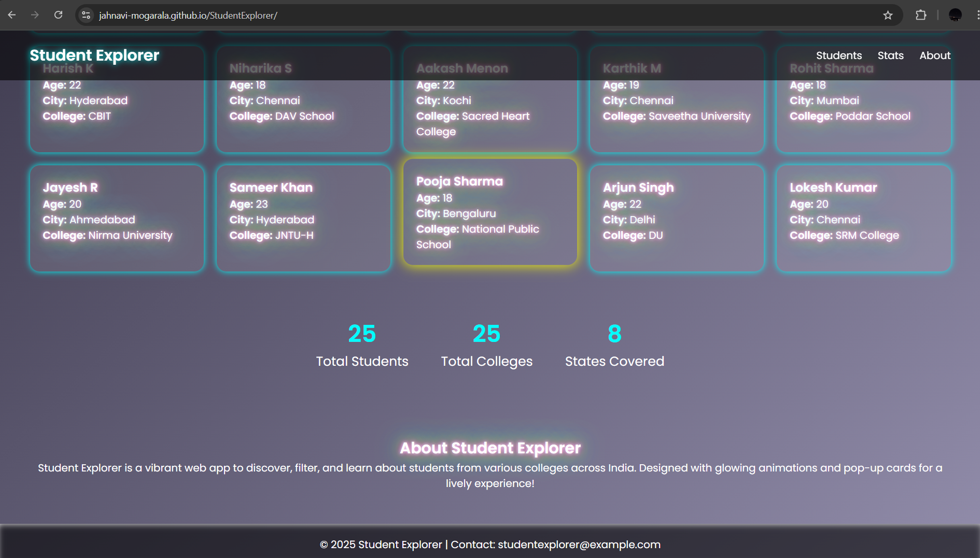This screenshot has height=558, width=980.
Task: Click "College: CBIT" on Harish K's card
Action: tap(77, 116)
